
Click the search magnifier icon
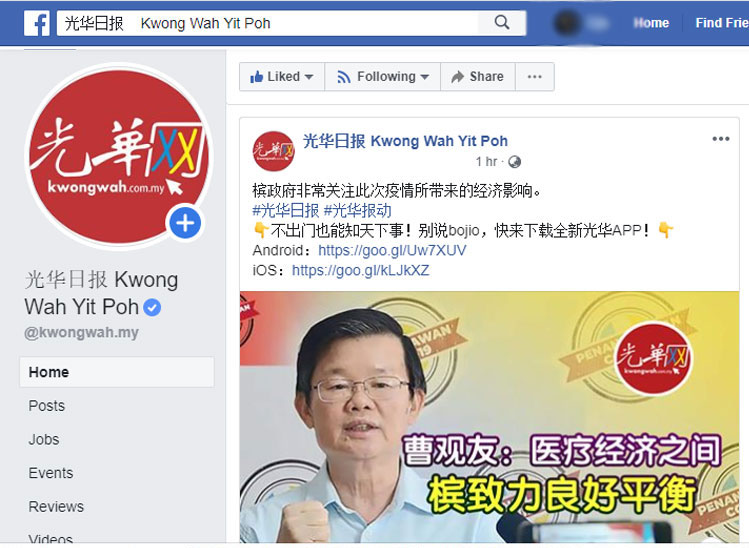click(x=502, y=22)
